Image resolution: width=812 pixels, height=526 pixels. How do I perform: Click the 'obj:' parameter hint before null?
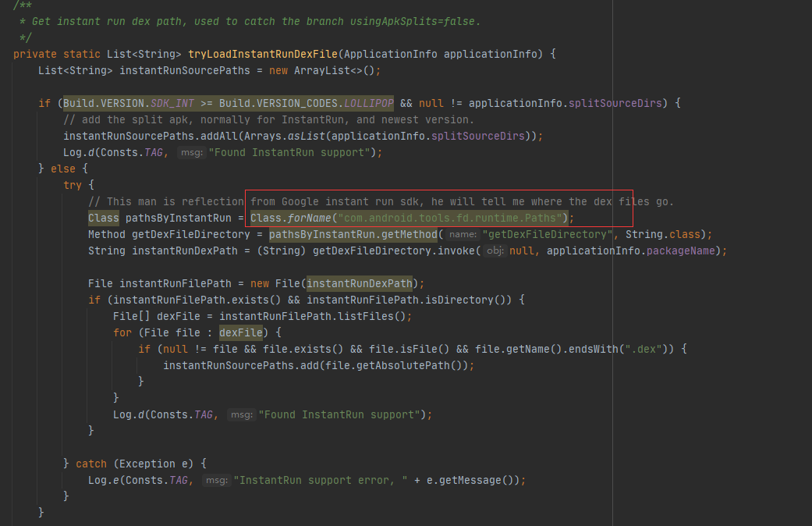pos(495,251)
